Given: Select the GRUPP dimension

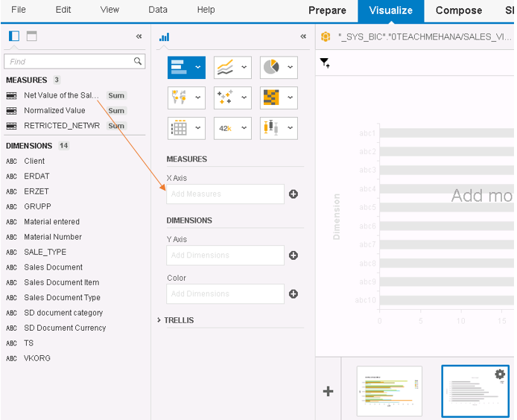Looking at the screenshot, I should (x=37, y=207).
